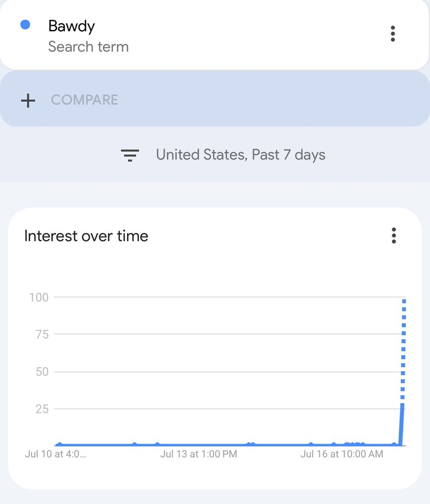Select the Jul 13 at 1:00 PM label
430x504 pixels.
[199, 454]
